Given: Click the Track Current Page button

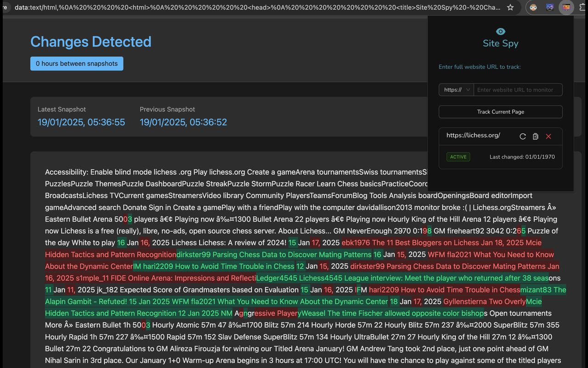Looking at the screenshot, I should [500, 112].
